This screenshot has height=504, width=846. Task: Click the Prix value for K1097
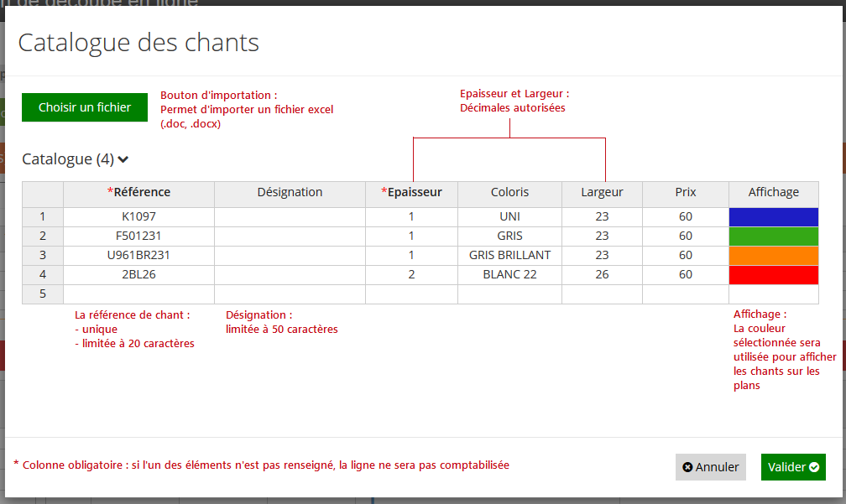686,216
